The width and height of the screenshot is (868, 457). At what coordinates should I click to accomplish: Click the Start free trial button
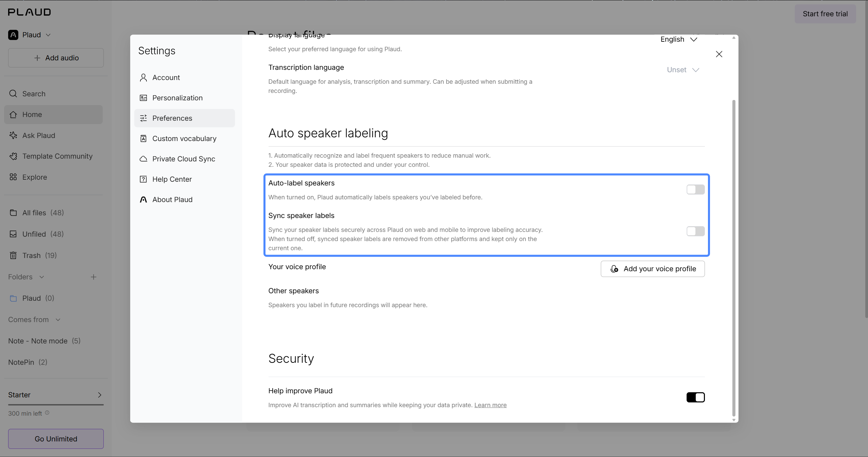tap(825, 14)
